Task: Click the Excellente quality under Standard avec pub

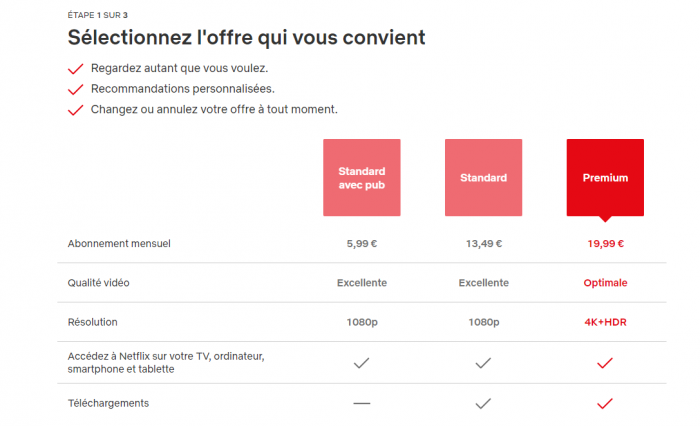Action: click(x=362, y=283)
